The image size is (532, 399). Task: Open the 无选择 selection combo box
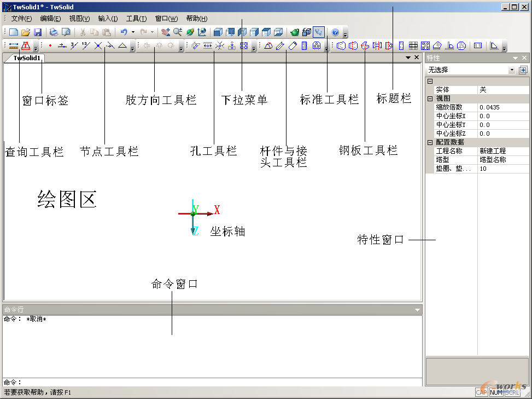pos(471,70)
